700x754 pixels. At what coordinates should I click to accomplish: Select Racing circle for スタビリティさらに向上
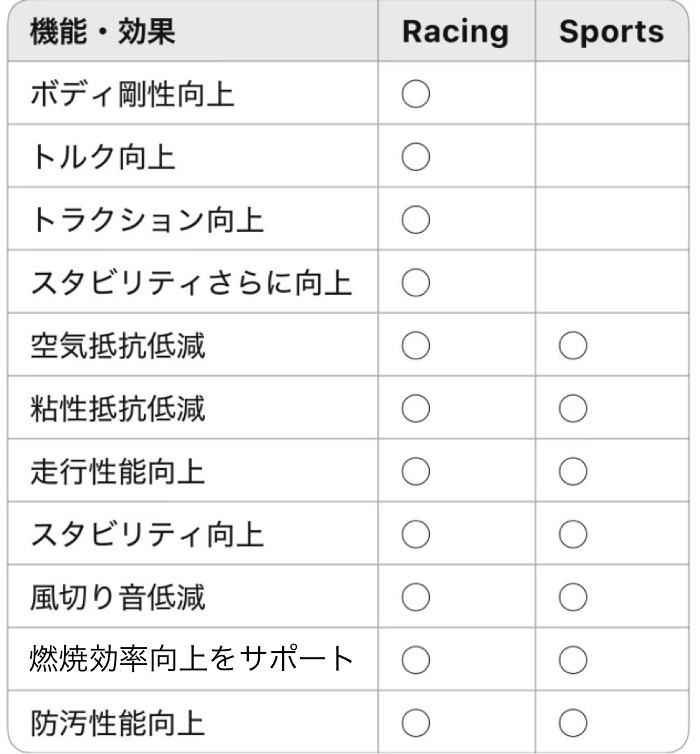click(x=415, y=283)
